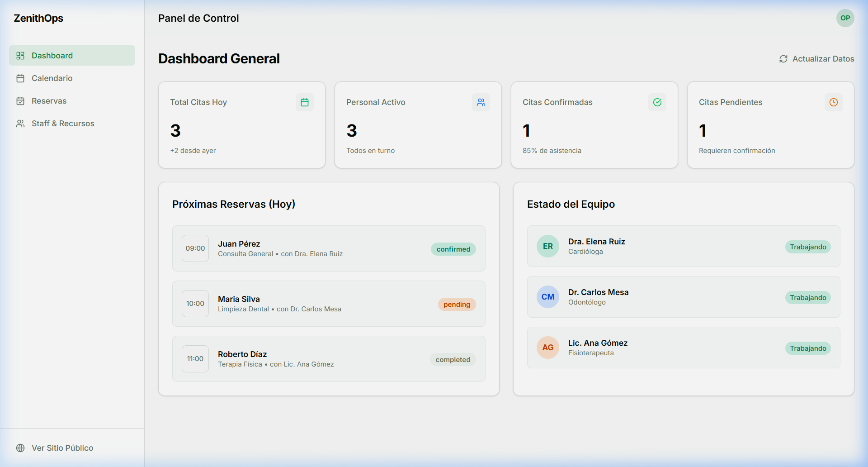Open the Calendario section from the sidebar
868x467 pixels.
[52, 78]
